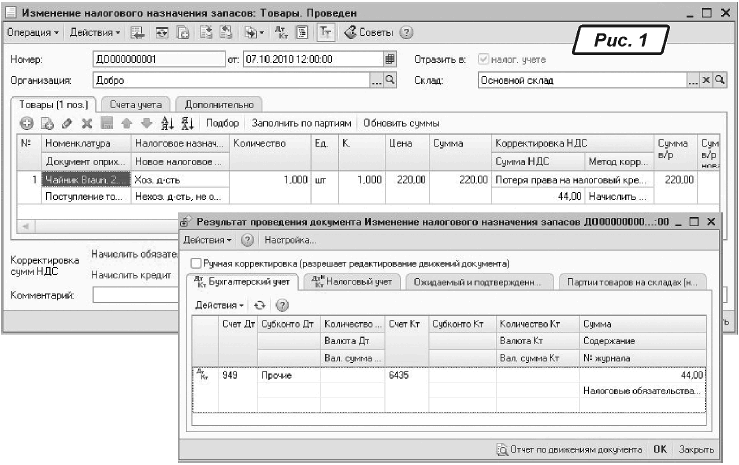
Task: Click magnifier icon beside Организация field
Action: coord(390,79)
